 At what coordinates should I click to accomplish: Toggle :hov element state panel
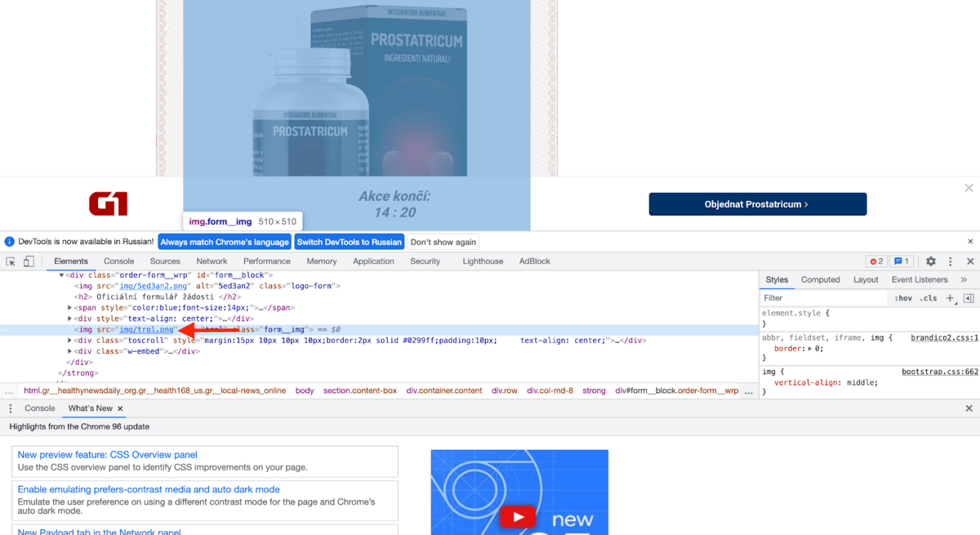(x=903, y=298)
